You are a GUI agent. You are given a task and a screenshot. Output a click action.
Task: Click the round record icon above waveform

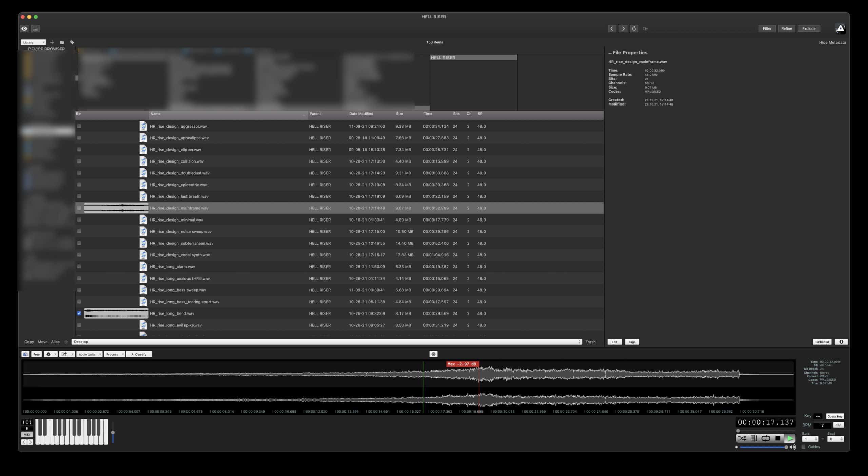click(x=433, y=354)
